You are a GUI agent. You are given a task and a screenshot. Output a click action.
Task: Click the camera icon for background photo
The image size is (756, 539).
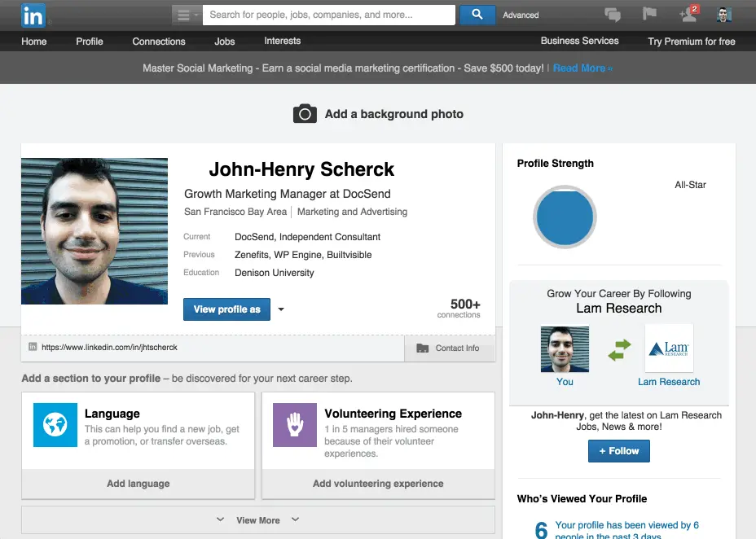[x=305, y=114]
